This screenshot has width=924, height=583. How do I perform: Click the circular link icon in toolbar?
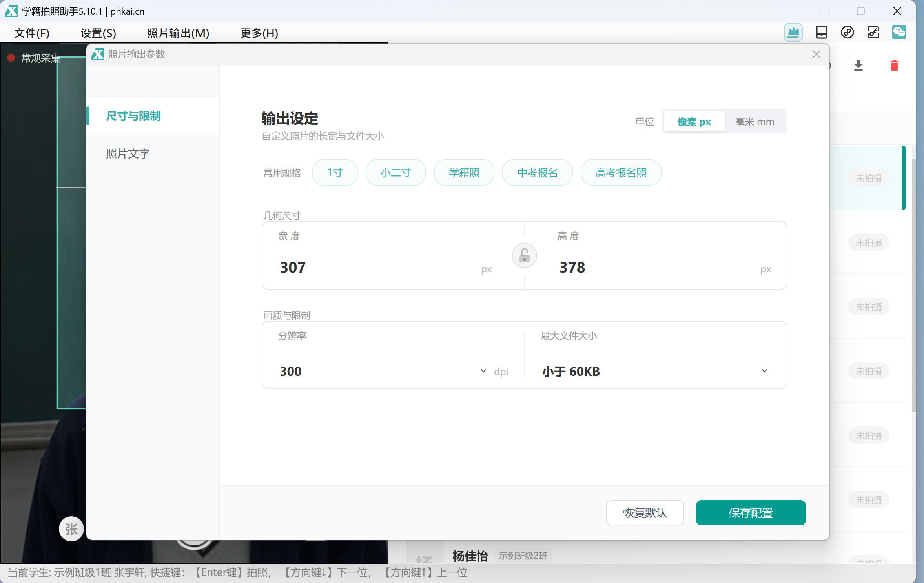pos(847,32)
